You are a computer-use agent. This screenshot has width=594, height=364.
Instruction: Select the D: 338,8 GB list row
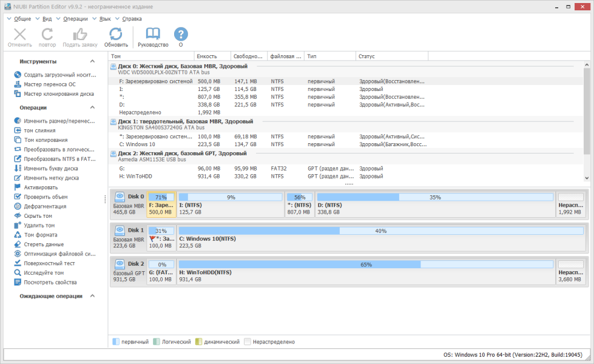pyautogui.click(x=346, y=104)
